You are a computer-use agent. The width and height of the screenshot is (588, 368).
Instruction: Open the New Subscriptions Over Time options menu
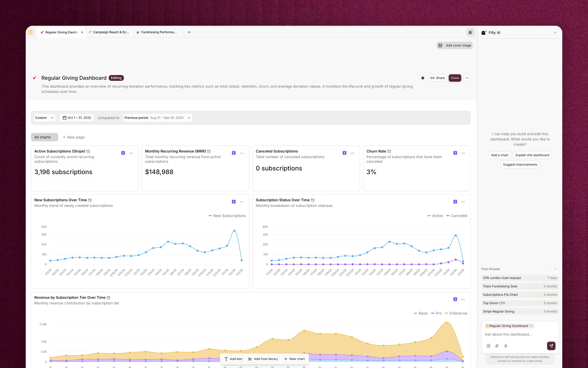tap(242, 202)
